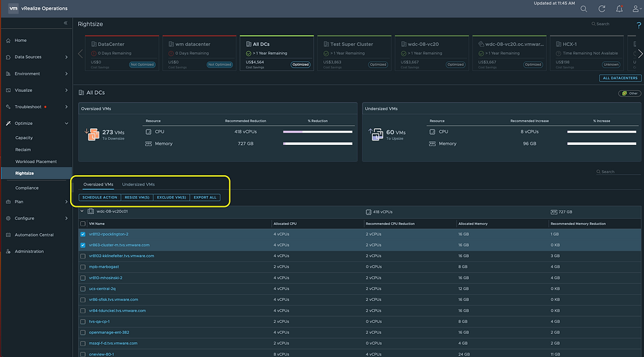This screenshot has height=357, width=644.
Task: Open Workload Placement under Optimize
Action: click(36, 162)
